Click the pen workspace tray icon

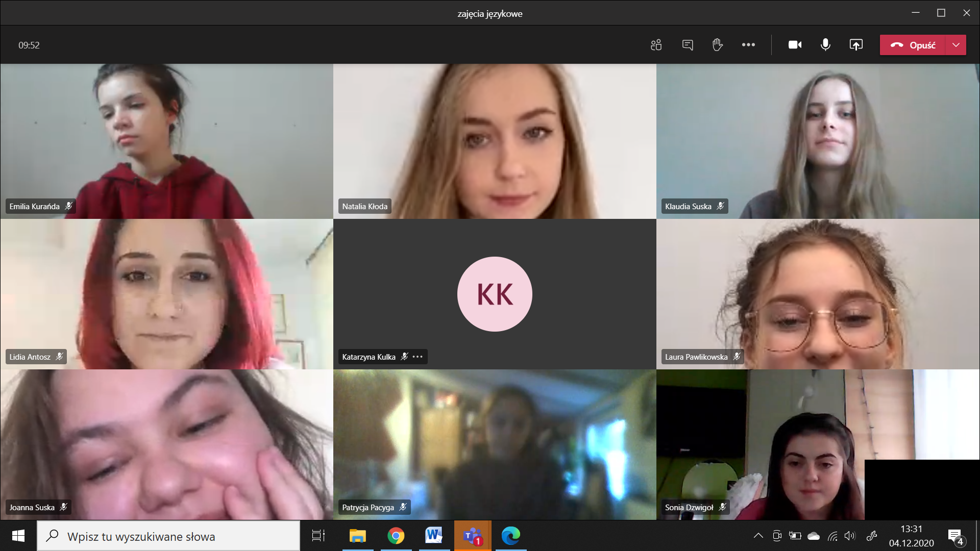tap(872, 536)
